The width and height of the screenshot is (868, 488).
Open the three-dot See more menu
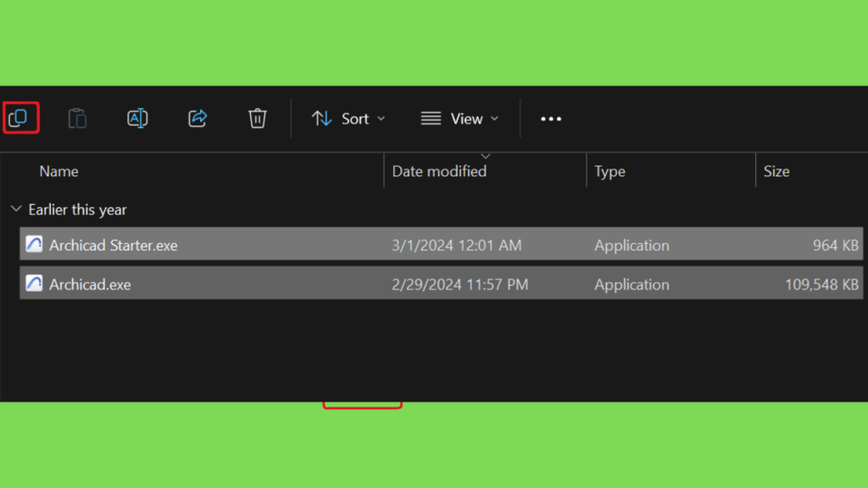coord(551,119)
